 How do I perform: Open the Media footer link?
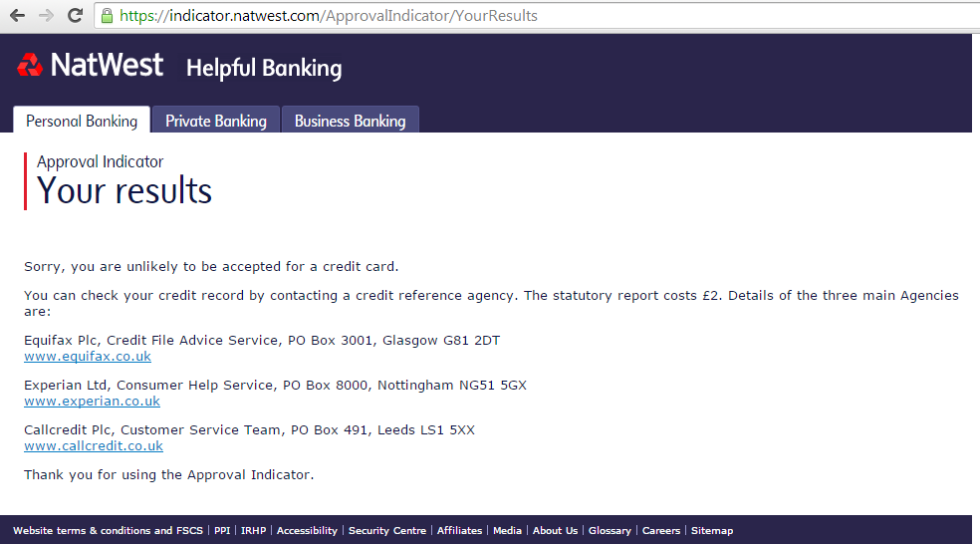[507, 530]
